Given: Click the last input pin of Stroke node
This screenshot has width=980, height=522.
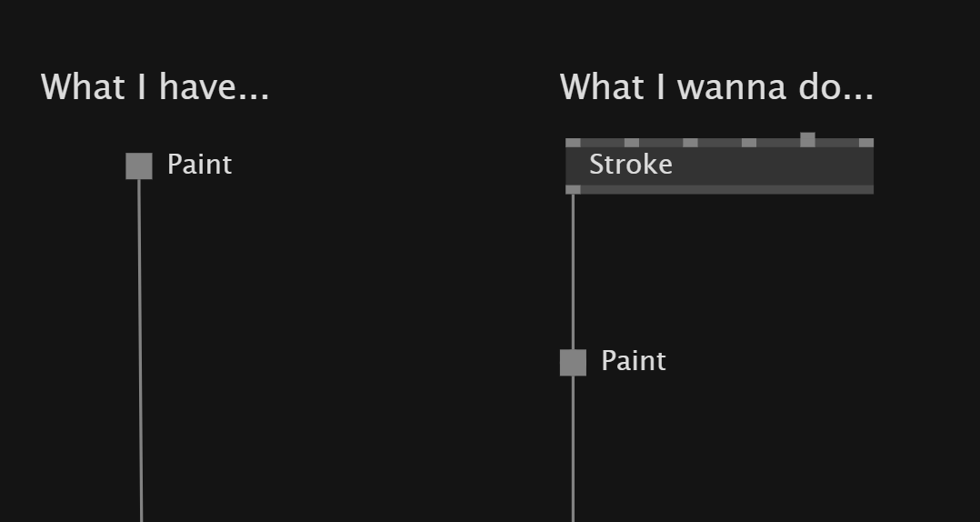Looking at the screenshot, I should (866, 143).
